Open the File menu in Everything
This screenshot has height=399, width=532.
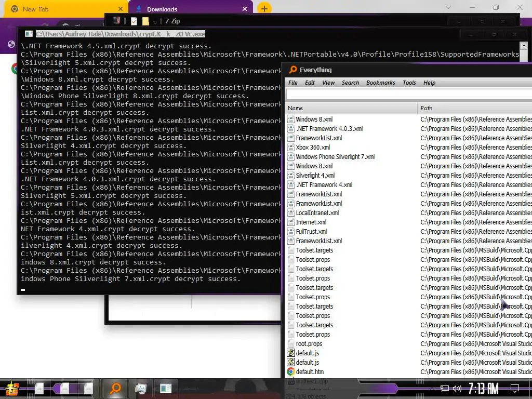coord(293,83)
